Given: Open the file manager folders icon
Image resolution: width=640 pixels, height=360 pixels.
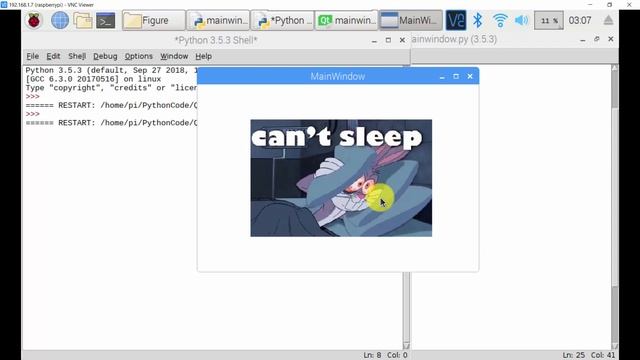Looking at the screenshot, I should [83, 20].
